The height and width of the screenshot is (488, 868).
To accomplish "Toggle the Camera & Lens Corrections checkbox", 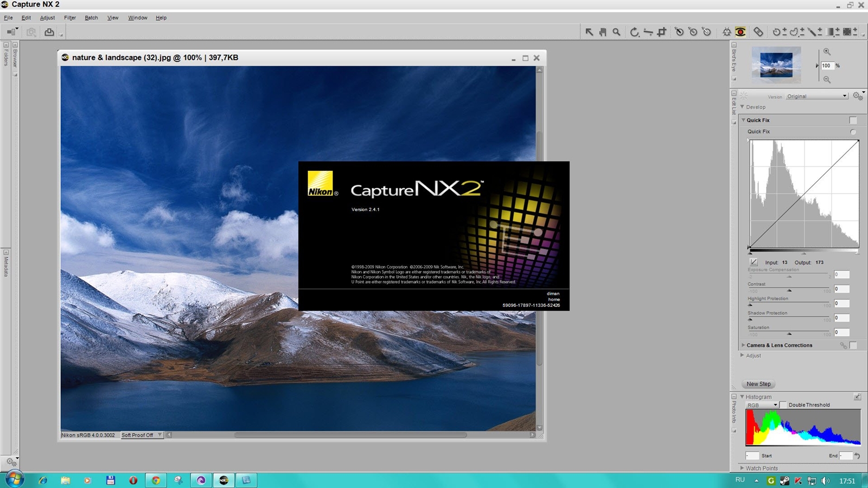I will click(x=853, y=345).
